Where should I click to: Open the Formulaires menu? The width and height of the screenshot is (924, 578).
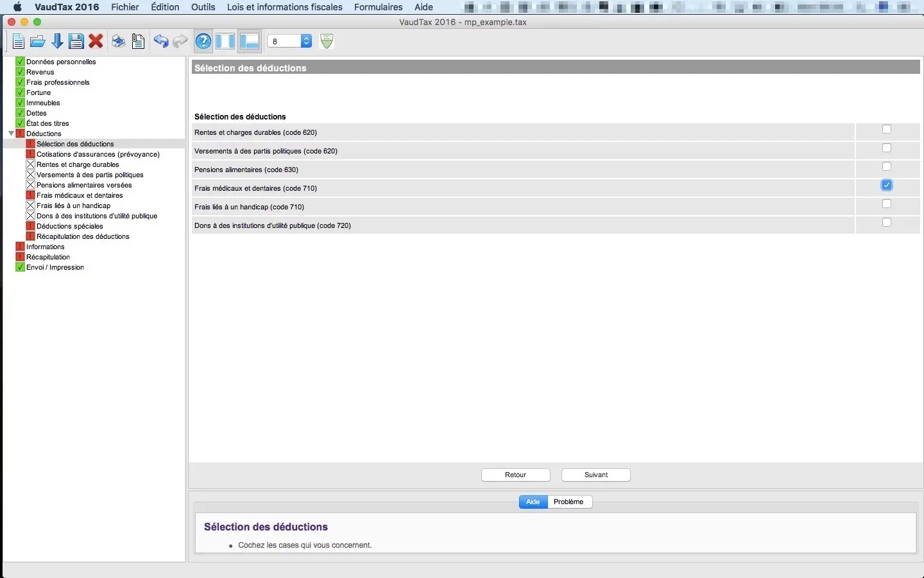coord(379,7)
